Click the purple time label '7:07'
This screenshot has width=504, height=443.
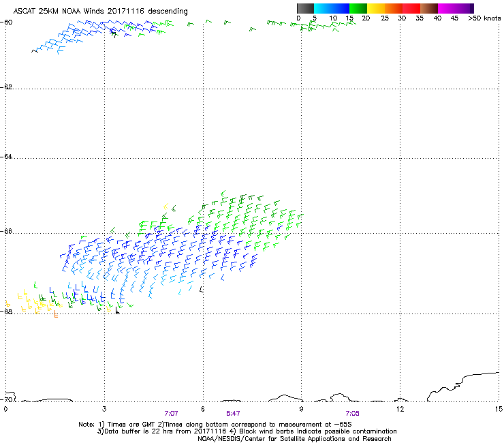click(x=171, y=414)
